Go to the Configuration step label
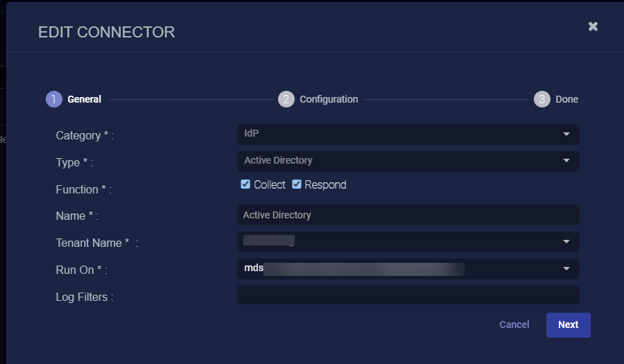The image size is (624, 364). pos(329,99)
